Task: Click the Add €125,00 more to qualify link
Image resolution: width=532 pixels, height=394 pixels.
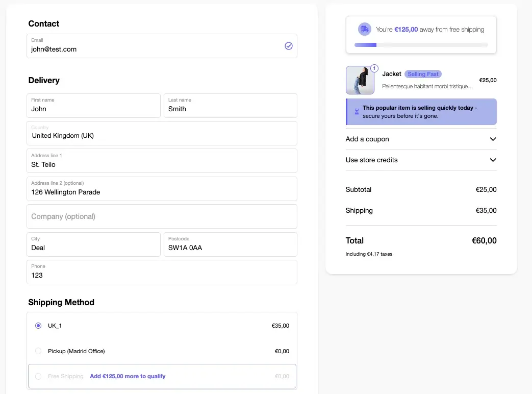Action: pyautogui.click(x=128, y=376)
